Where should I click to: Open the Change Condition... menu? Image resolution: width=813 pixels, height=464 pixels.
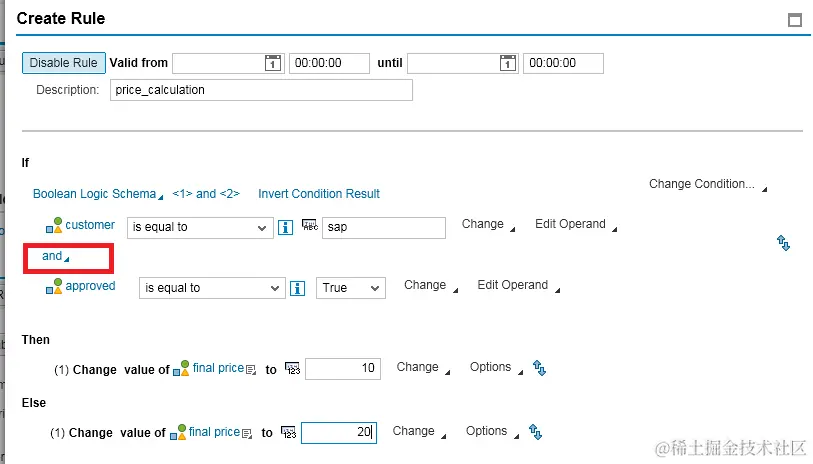pyautogui.click(x=707, y=184)
